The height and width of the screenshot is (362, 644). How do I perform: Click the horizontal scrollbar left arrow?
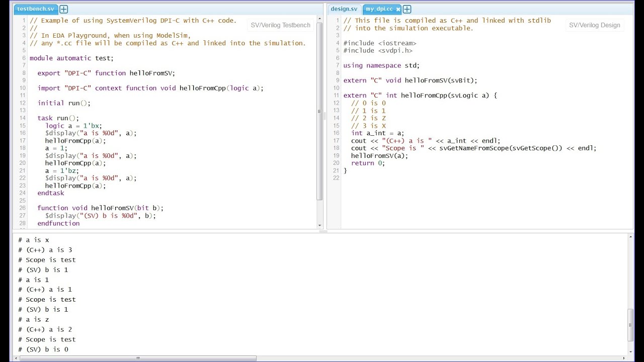16,358
